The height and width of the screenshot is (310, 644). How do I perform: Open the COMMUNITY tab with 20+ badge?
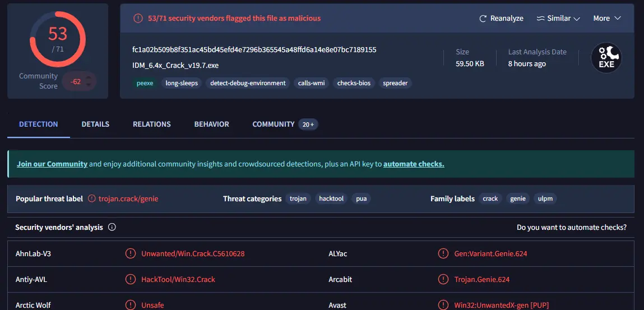(x=285, y=124)
